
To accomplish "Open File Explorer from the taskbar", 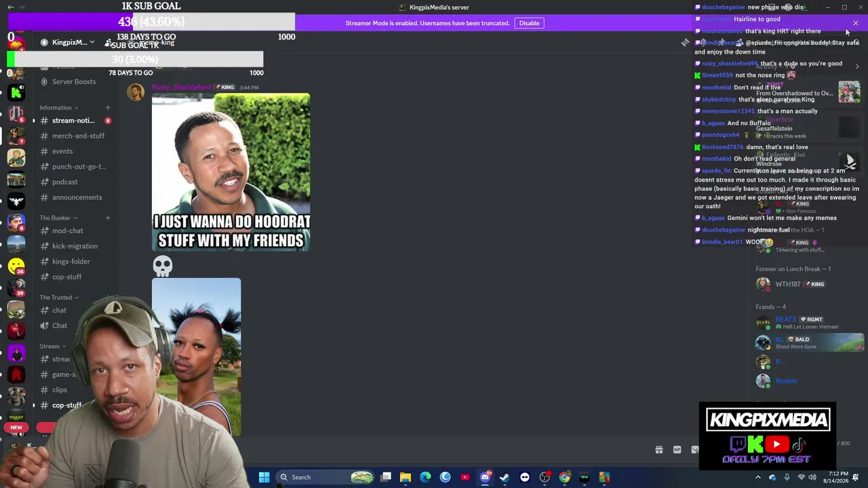I will tap(406, 477).
